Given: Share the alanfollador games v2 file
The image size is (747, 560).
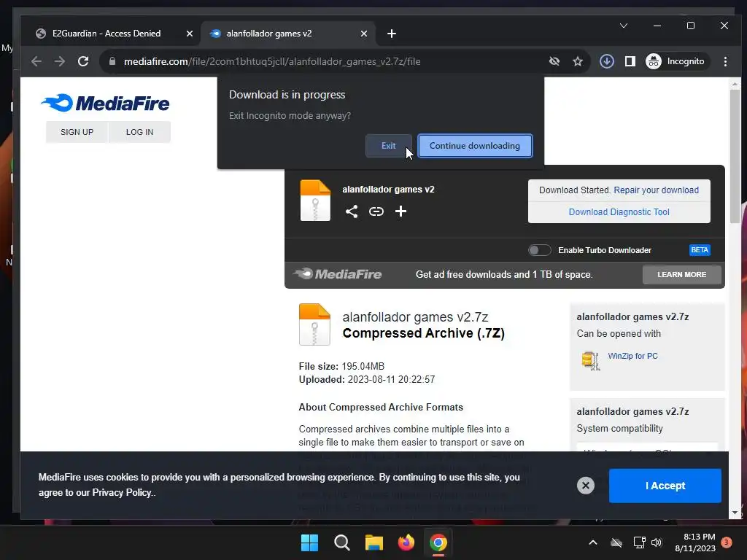Looking at the screenshot, I should [x=352, y=211].
